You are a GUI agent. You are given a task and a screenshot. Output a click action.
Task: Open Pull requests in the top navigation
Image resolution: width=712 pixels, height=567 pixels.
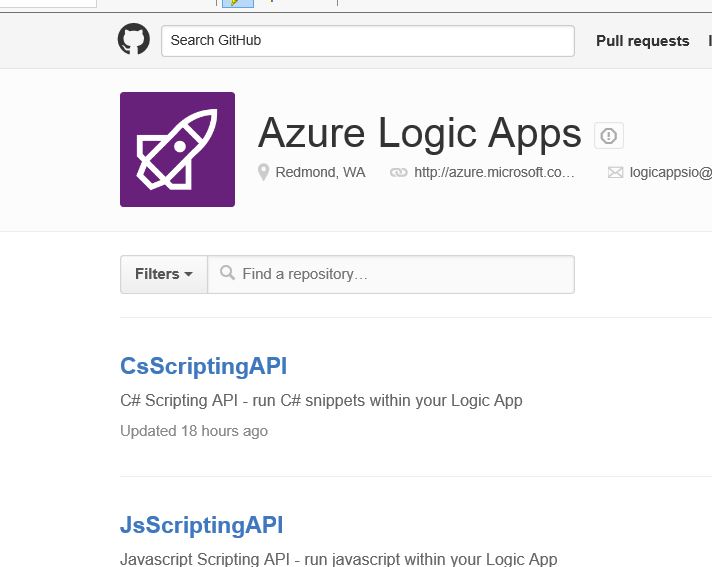pyautogui.click(x=642, y=41)
